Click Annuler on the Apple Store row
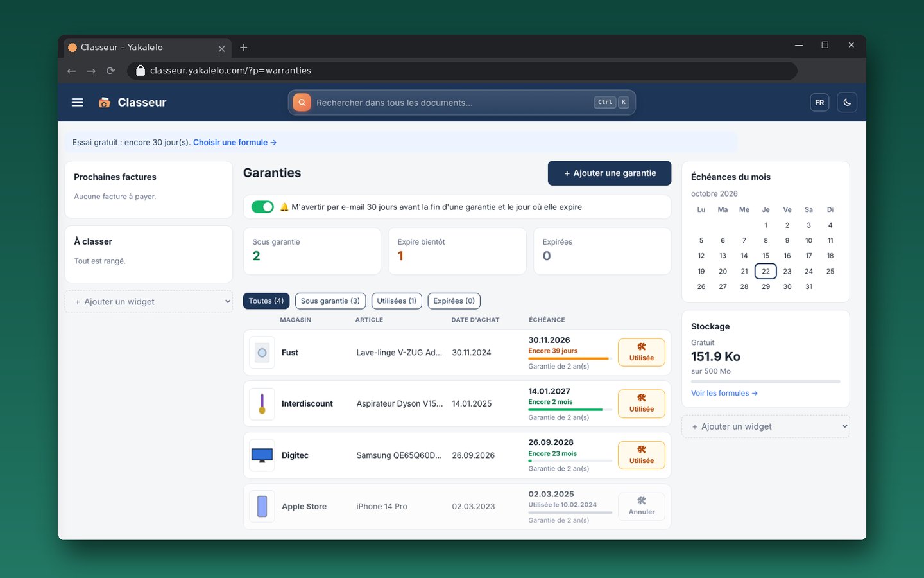The width and height of the screenshot is (924, 578). [642, 507]
